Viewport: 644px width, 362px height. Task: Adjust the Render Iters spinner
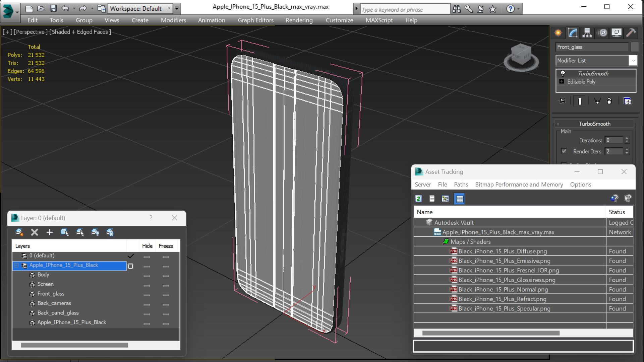pyautogui.click(x=627, y=151)
